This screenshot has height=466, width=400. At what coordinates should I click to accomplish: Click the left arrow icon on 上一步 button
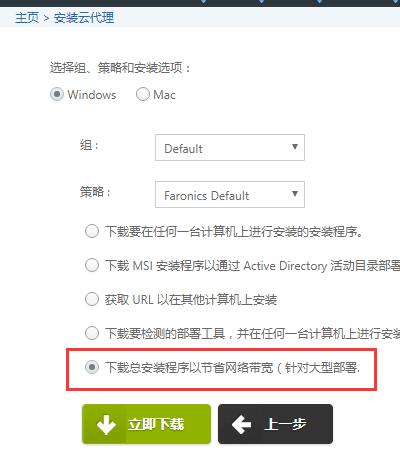(241, 425)
